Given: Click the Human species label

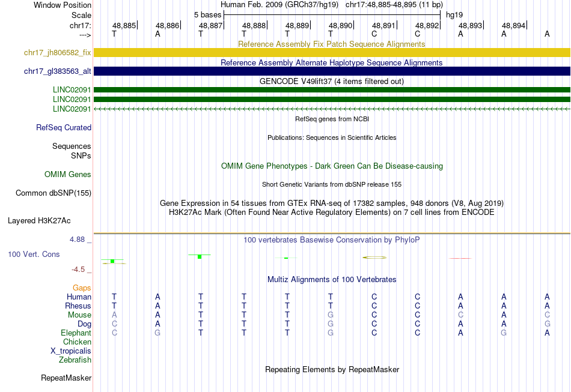Looking at the screenshot, I should click(79, 297).
